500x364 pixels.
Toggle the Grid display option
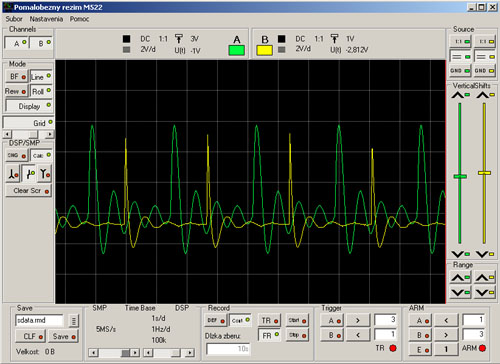coord(28,123)
